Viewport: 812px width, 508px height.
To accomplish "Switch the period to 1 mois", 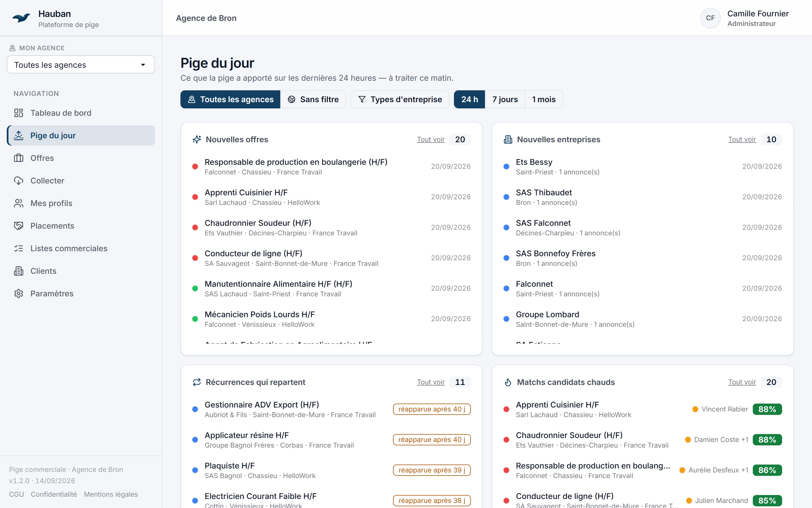I will [x=544, y=99].
